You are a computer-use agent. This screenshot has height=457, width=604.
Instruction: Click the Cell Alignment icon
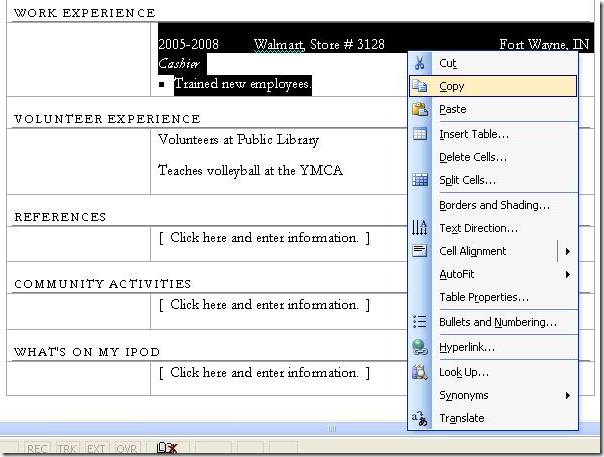coord(419,250)
